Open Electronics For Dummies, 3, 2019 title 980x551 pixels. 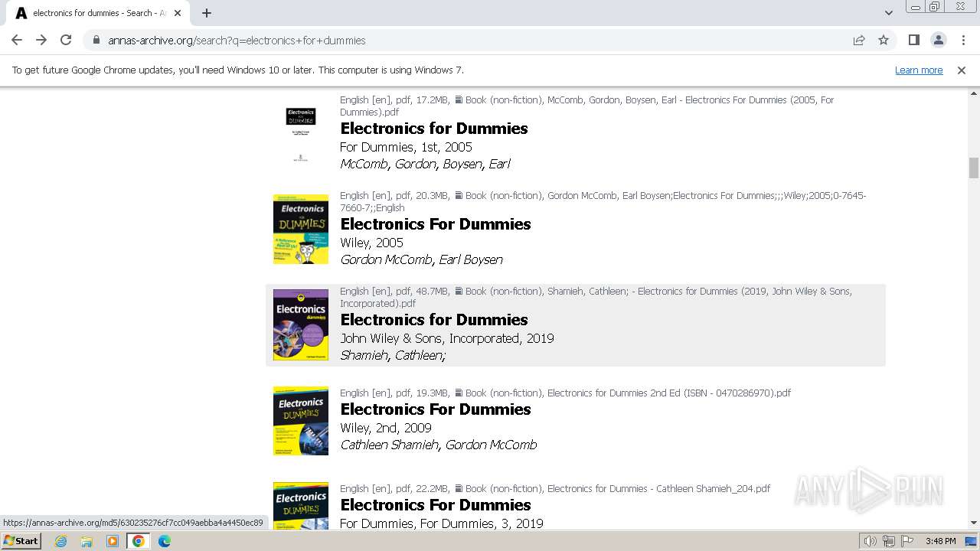pos(436,505)
